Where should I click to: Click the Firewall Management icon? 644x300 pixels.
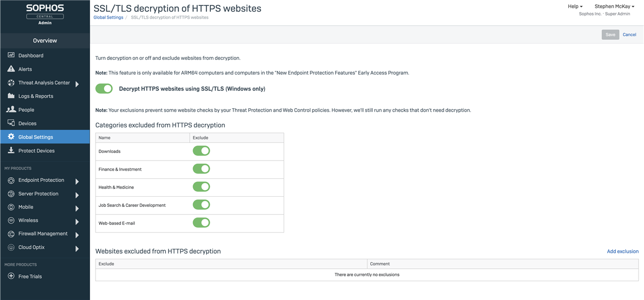coord(11,234)
